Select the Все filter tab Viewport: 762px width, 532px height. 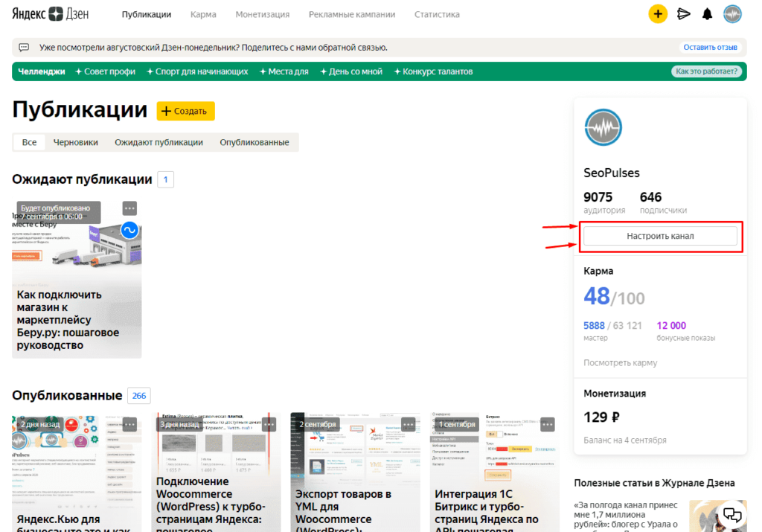29,142
